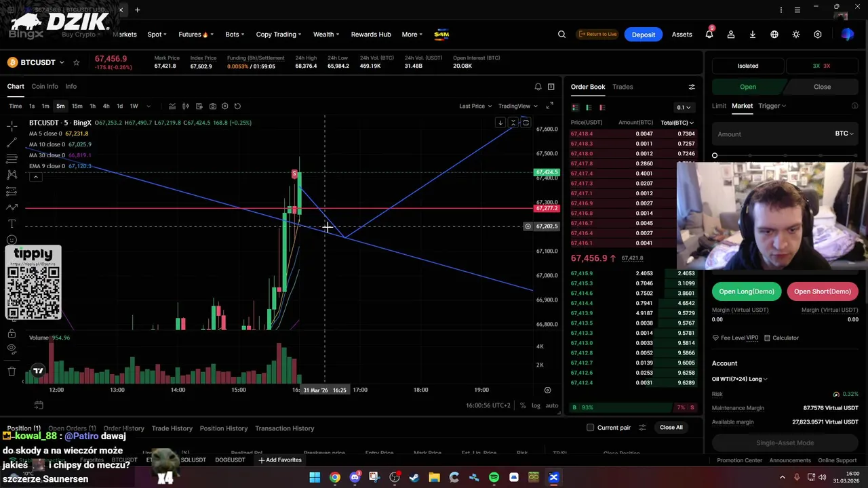The image size is (868, 488).
Task: Open Trade History tab
Action: click(172, 428)
